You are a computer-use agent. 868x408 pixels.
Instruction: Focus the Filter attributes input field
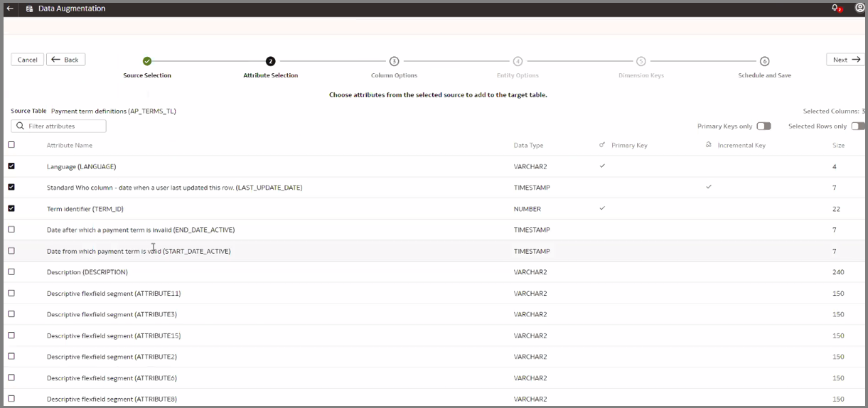(59, 126)
